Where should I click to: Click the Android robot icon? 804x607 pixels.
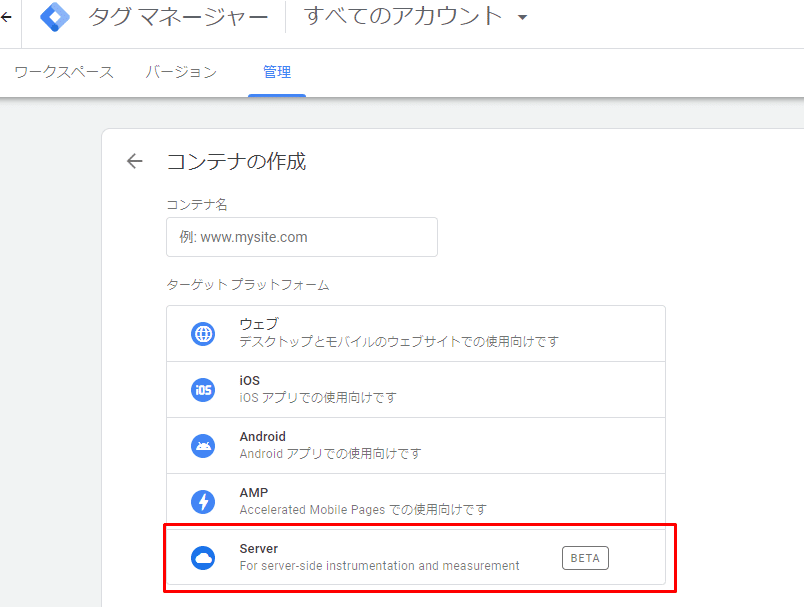pos(203,446)
